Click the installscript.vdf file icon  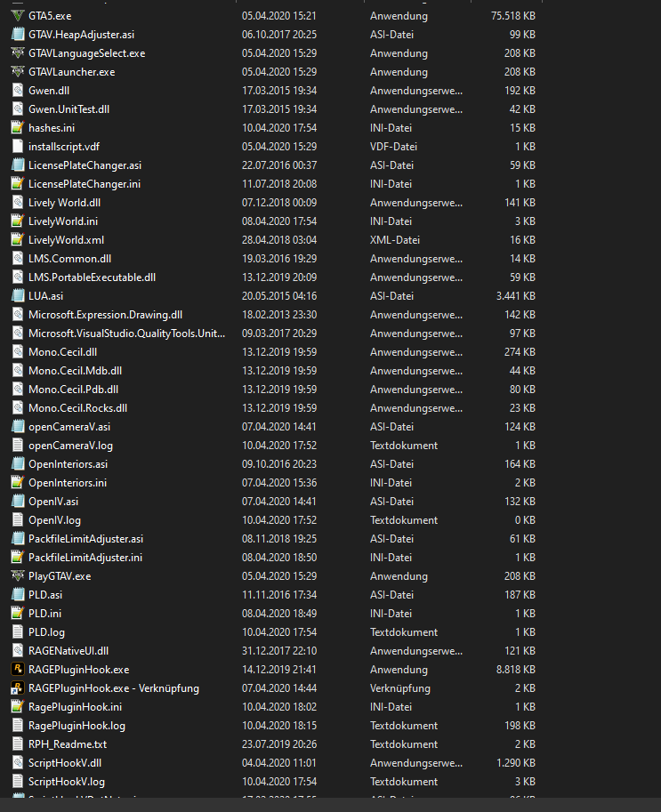coord(18,147)
